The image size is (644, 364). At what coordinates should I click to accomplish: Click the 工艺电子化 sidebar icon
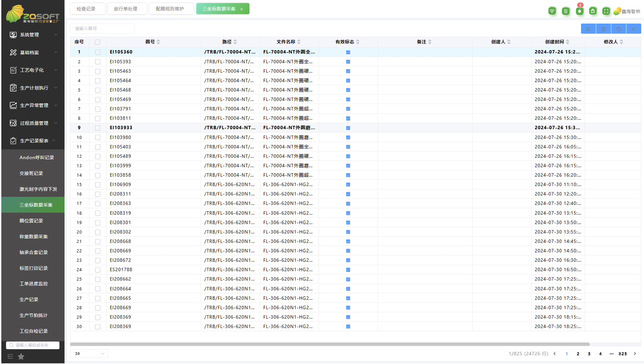click(x=13, y=70)
